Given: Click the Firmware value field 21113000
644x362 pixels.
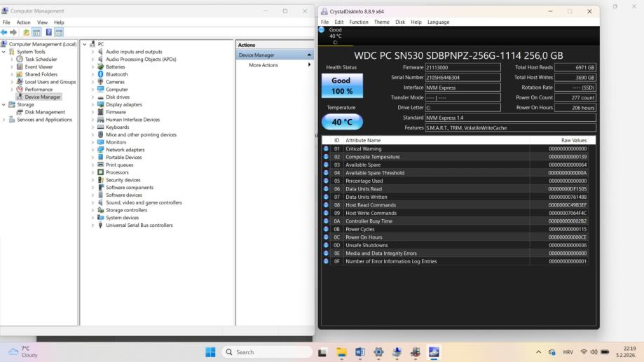Looking at the screenshot, I should [x=463, y=67].
